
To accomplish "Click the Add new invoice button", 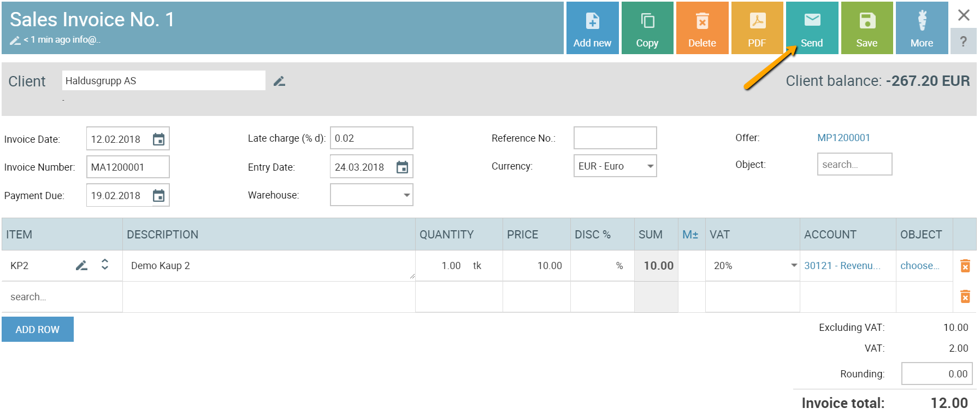I will (x=592, y=28).
